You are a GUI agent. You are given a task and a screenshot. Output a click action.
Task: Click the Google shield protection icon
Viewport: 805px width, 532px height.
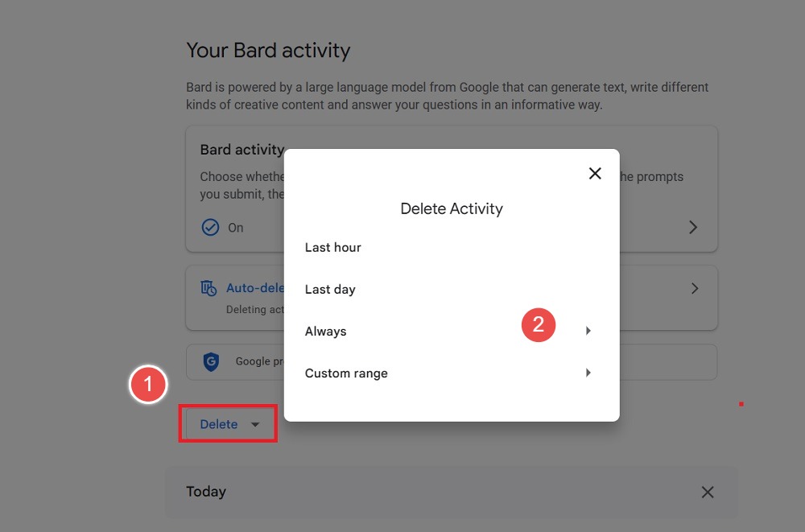(x=211, y=362)
